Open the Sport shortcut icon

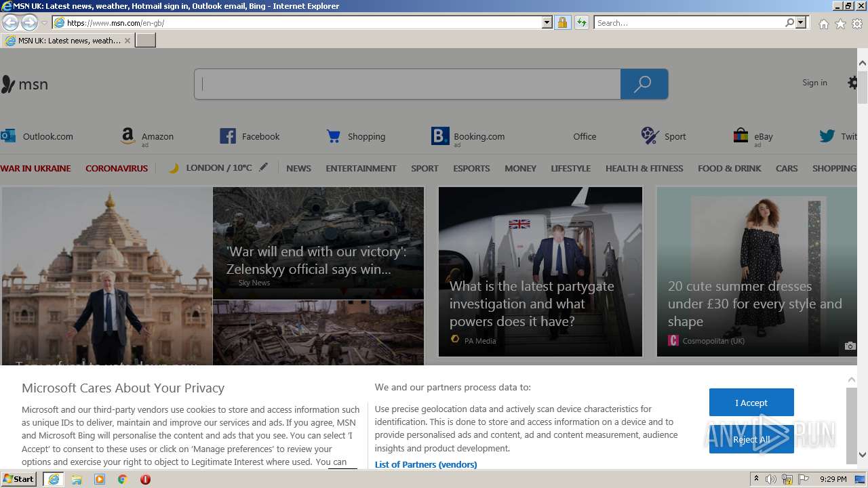click(x=650, y=136)
